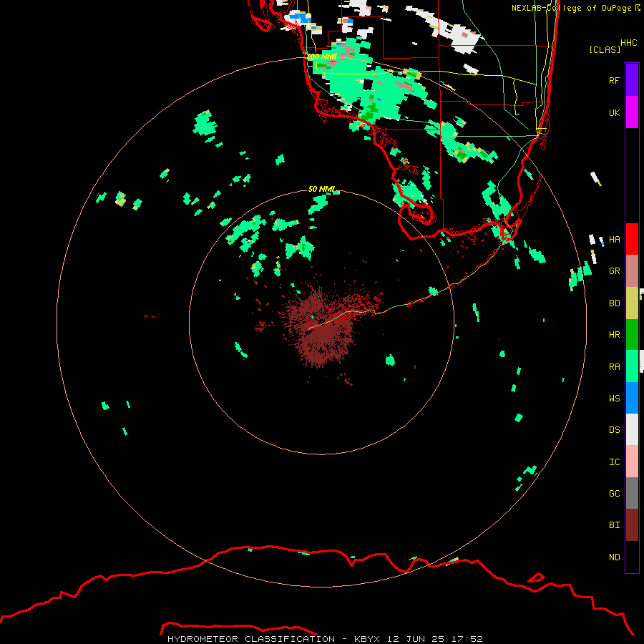Click the RF purple legend swatch
The width and height of the screenshot is (644, 644).
632,80
